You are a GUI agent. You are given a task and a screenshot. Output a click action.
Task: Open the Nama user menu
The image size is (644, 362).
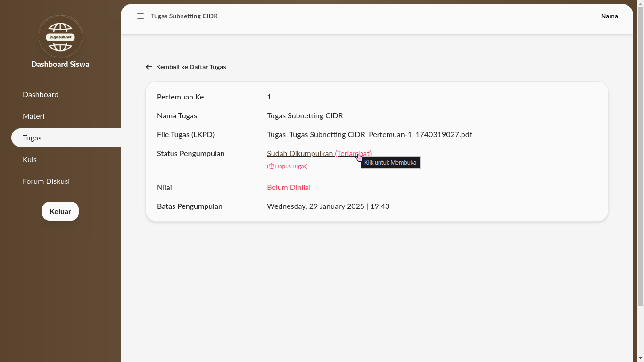coord(609,16)
